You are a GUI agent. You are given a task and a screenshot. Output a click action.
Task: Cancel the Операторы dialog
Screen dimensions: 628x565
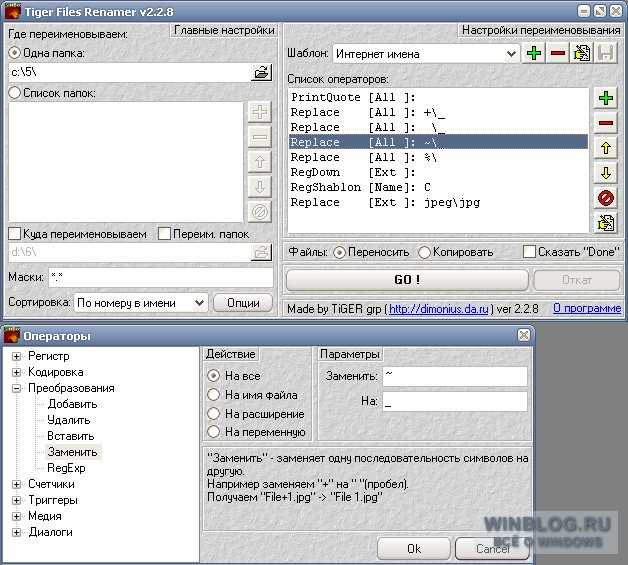point(492,549)
